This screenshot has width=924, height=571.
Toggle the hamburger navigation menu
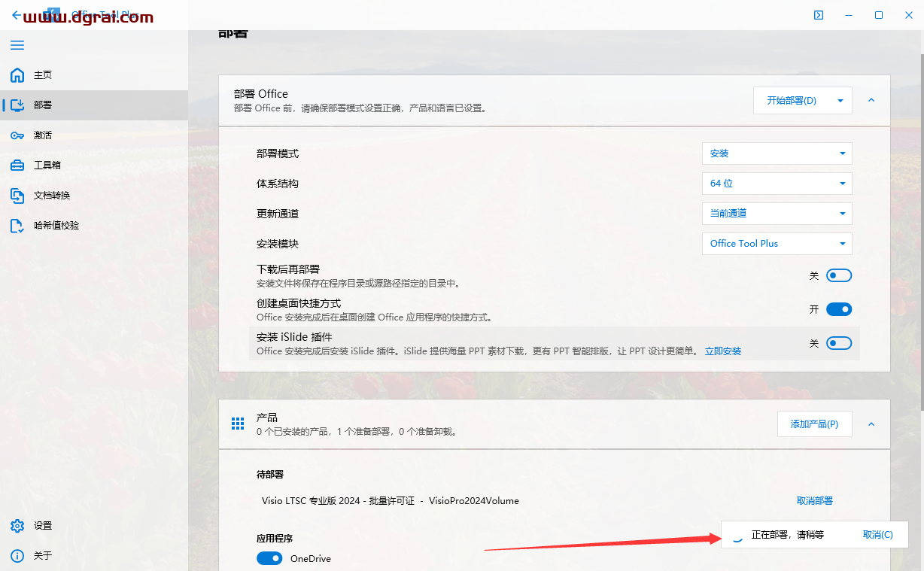[x=17, y=45]
